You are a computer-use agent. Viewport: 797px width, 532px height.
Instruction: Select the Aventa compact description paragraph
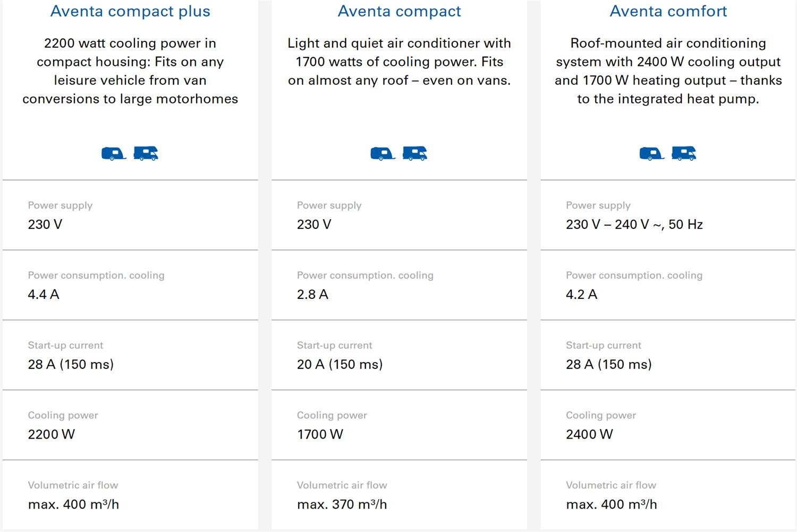coord(400,62)
